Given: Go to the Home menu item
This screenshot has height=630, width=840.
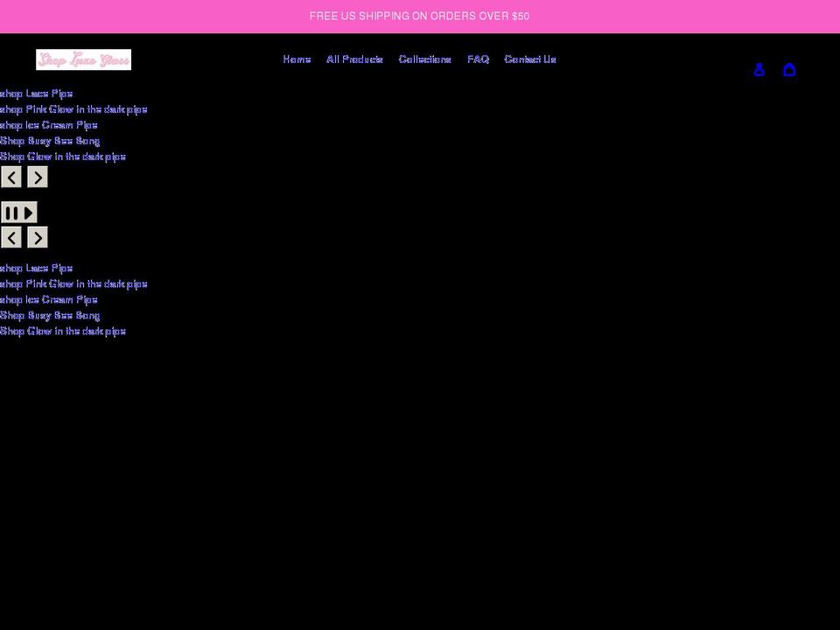Looking at the screenshot, I should click(297, 59).
